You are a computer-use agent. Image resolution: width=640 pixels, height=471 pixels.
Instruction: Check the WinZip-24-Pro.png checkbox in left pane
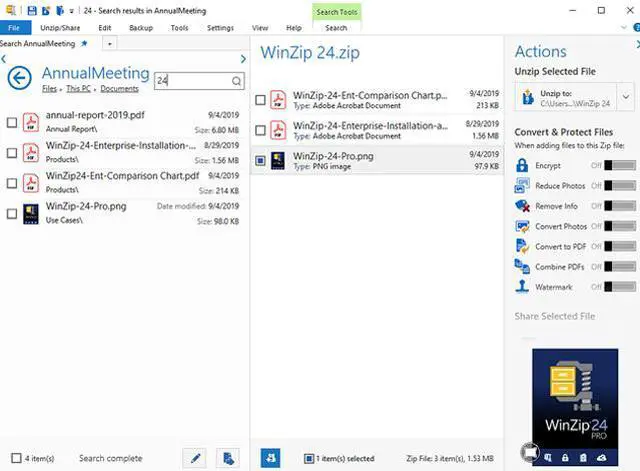(12, 213)
